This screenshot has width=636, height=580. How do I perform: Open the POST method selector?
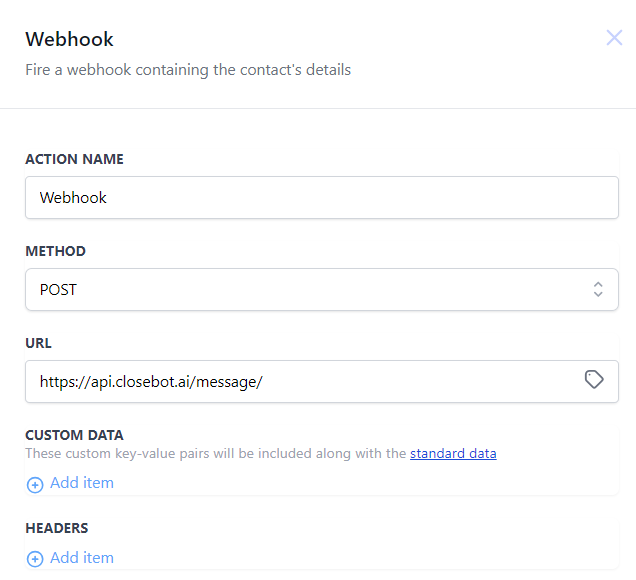[322, 290]
